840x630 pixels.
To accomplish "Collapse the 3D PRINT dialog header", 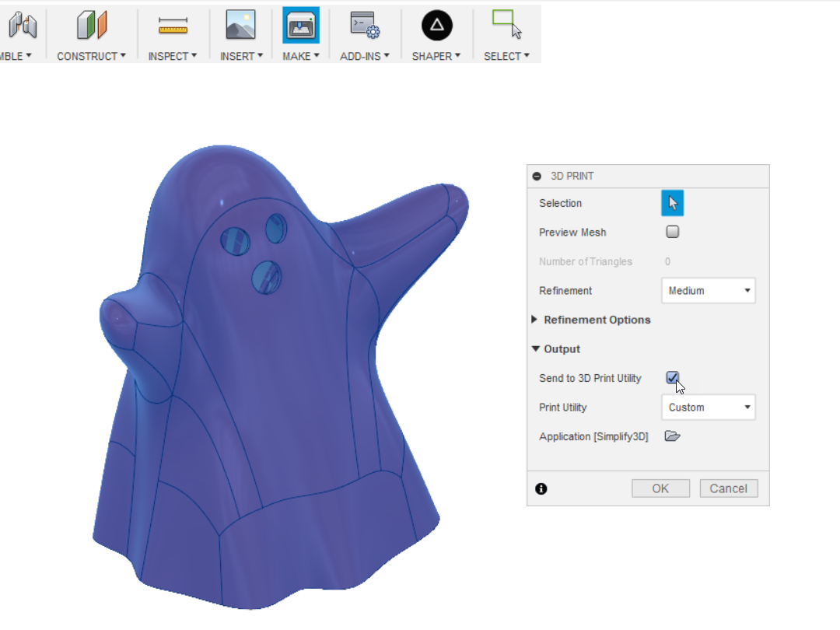I will [538, 176].
